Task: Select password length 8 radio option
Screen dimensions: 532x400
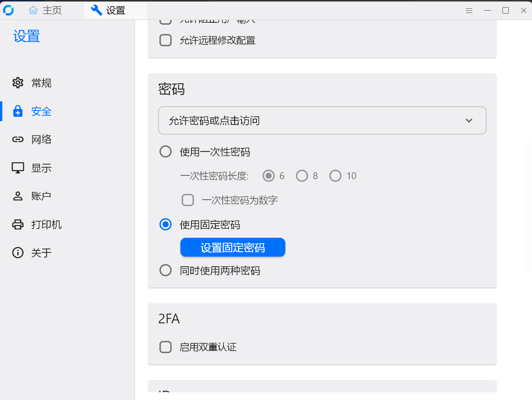Action: (302, 175)
